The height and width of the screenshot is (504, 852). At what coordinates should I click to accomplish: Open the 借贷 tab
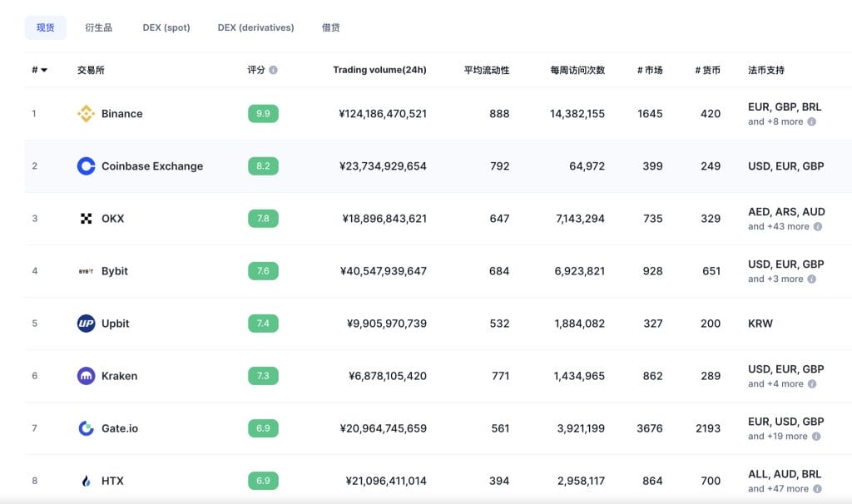(x=330, y=27)
